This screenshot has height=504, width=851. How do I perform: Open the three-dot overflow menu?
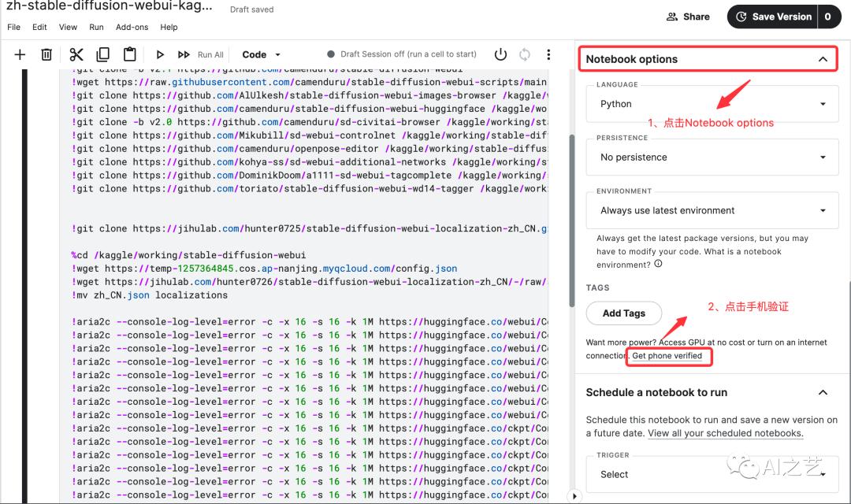point(548,54)
